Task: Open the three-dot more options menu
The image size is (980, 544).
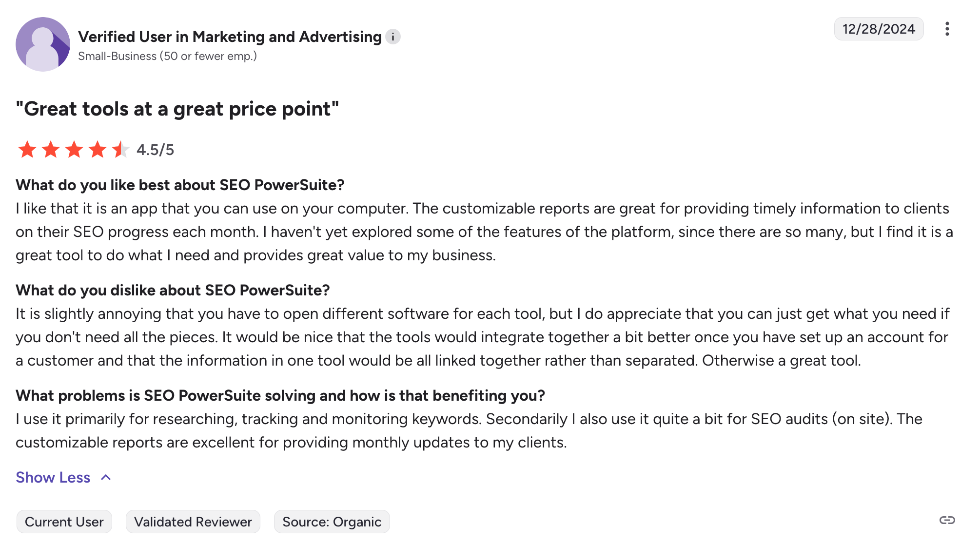Action: (x=947, y=29)
